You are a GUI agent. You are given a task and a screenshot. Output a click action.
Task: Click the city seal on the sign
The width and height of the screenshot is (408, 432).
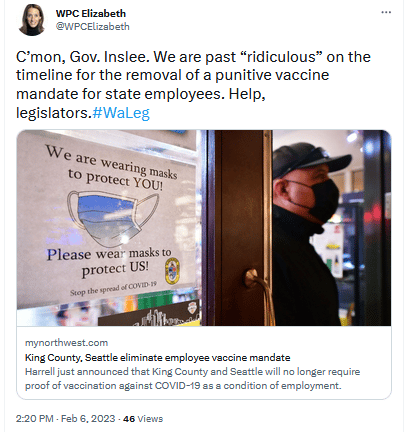click(172, 271)
